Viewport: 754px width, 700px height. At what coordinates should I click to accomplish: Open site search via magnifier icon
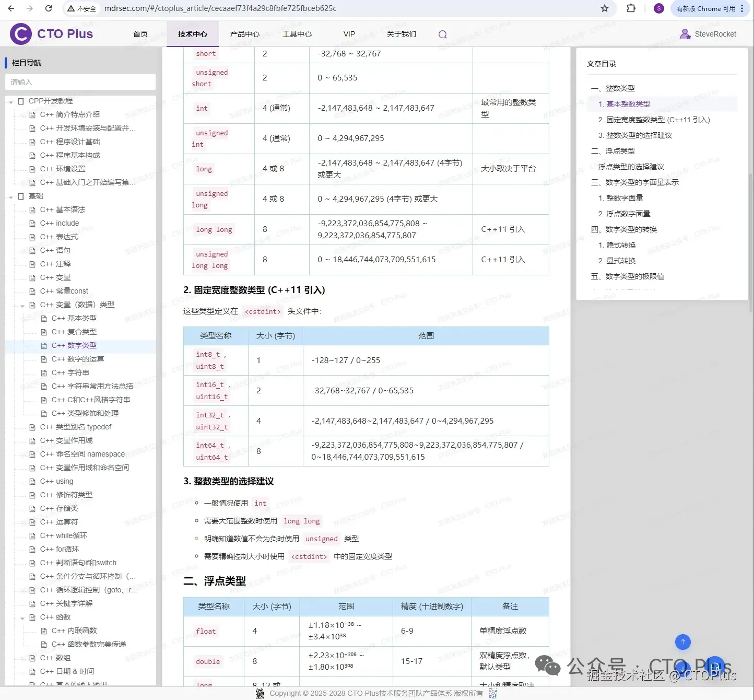(442, 34)
